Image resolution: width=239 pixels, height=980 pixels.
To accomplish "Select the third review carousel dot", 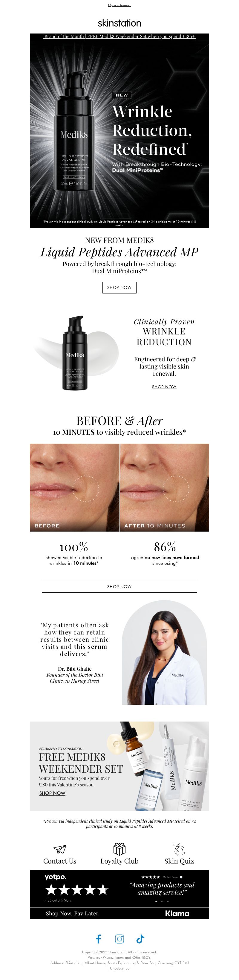I will click(168, 901).
